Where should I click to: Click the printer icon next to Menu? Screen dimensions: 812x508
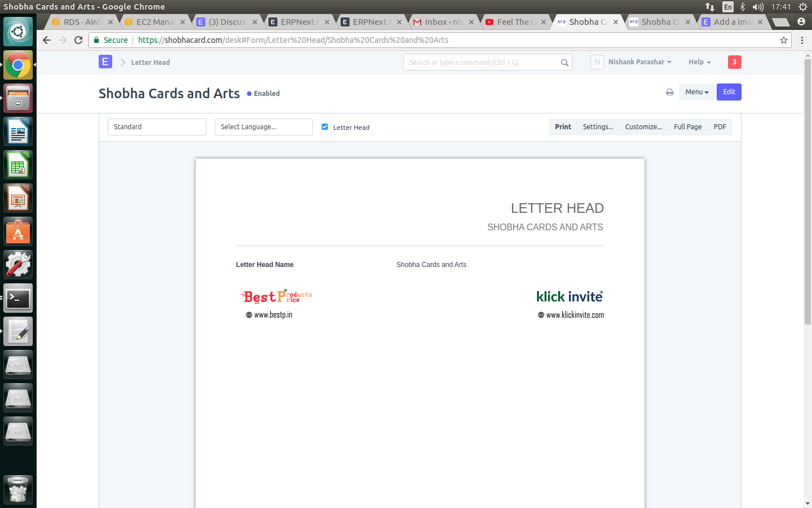[669, 92]
